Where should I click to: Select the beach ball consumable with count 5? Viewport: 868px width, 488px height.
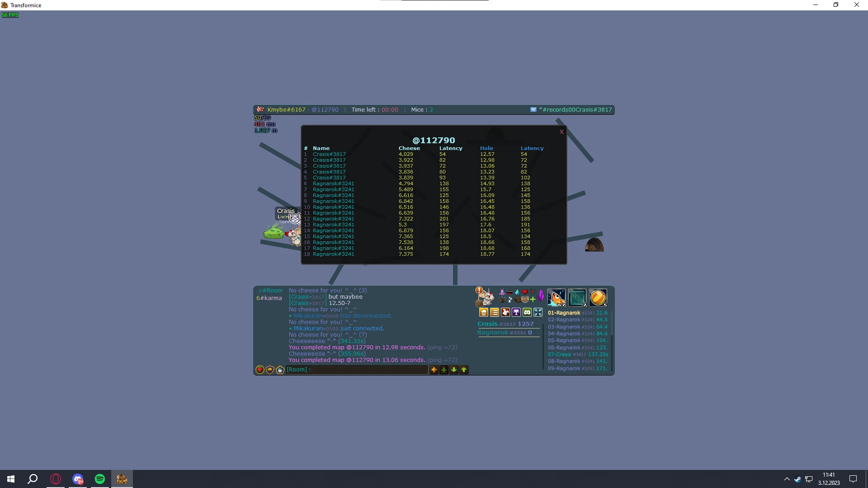pos(598,298)
